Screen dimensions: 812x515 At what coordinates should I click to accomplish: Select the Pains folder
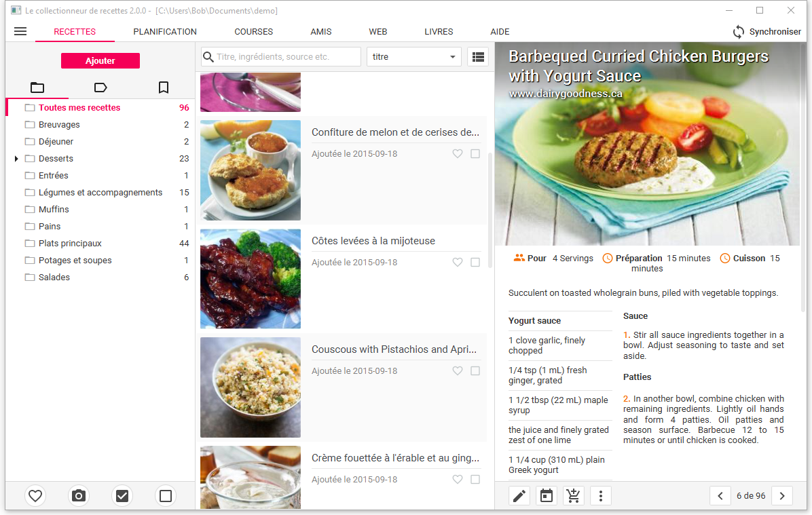click(99, 226)
